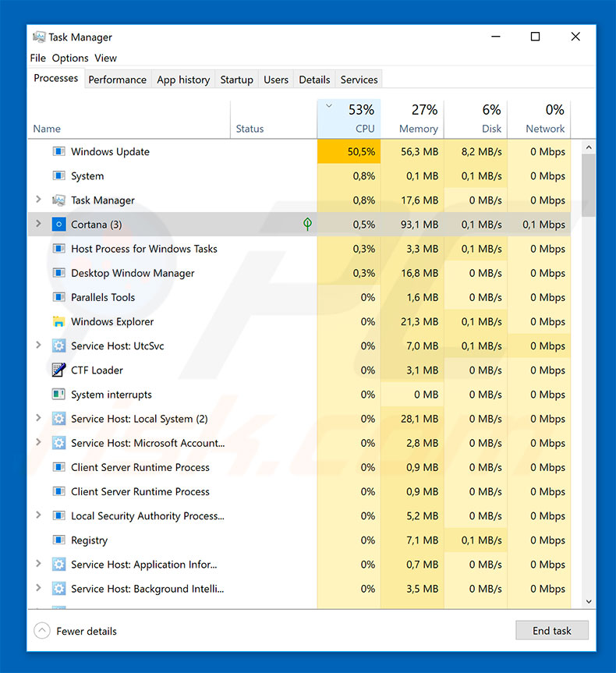Click the scrollbar up arrow
The width and height of the screenshot is (616, 673).
click(589, 147)
